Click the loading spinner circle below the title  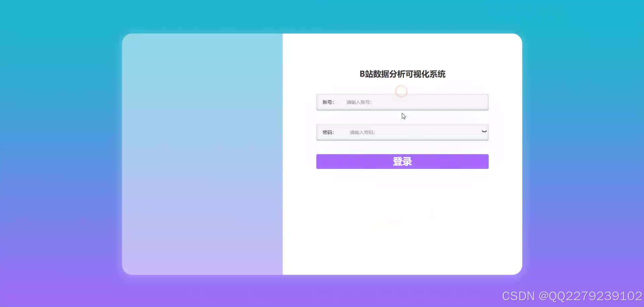tap(401, 91)
